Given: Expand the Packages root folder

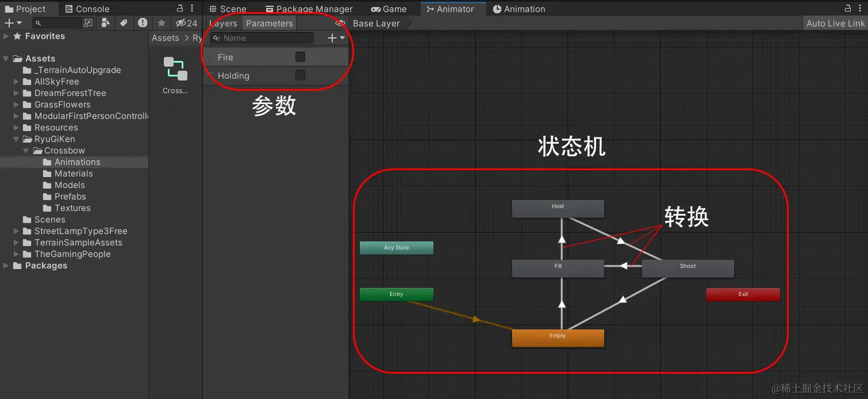Looking at the screenshot, I should point(6,266).
